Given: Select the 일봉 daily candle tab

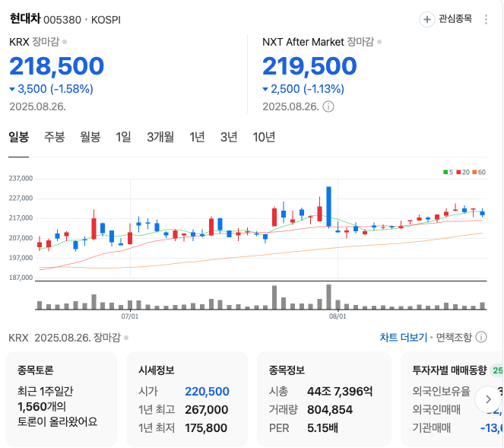Looking at the screenshot, I should click(19, 138).
